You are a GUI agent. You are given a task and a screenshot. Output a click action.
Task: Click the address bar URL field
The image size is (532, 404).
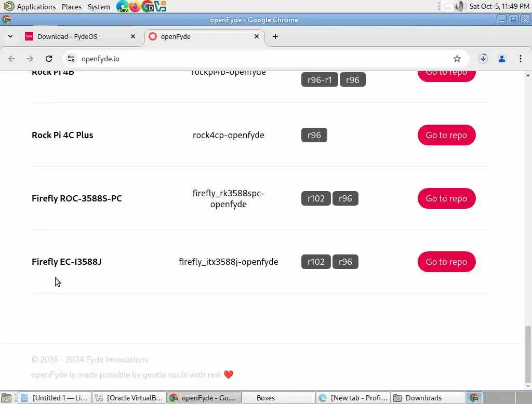(264, 59)
